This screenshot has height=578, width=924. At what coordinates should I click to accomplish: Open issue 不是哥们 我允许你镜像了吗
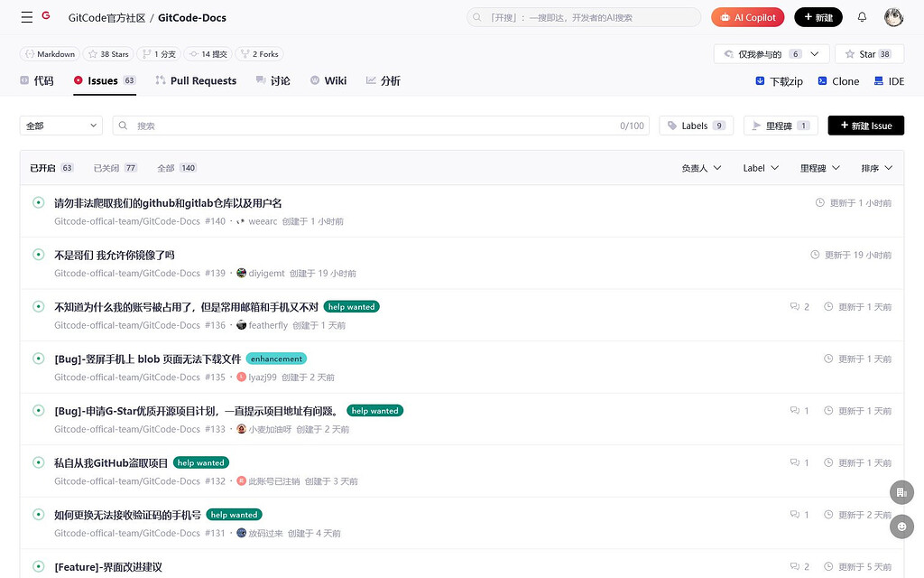click(x=115, y=256)
